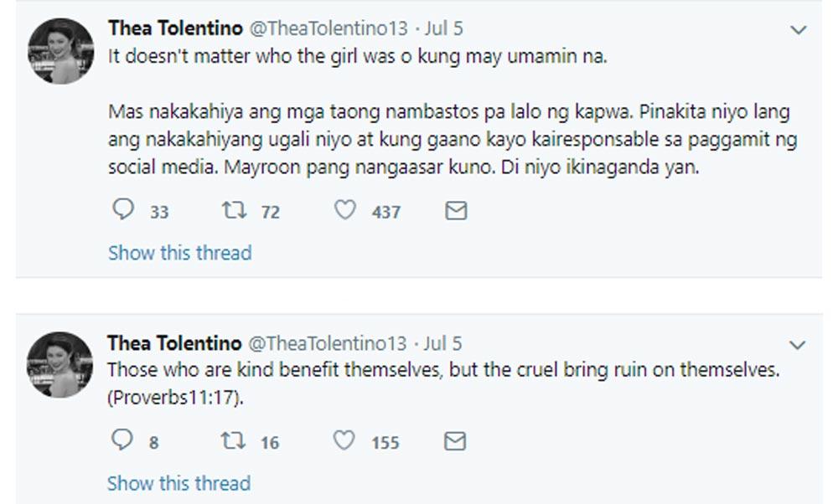Screen dimensions: 838x504
Task: Click profile photo beside Proverbs tweet
Action: 60,365
